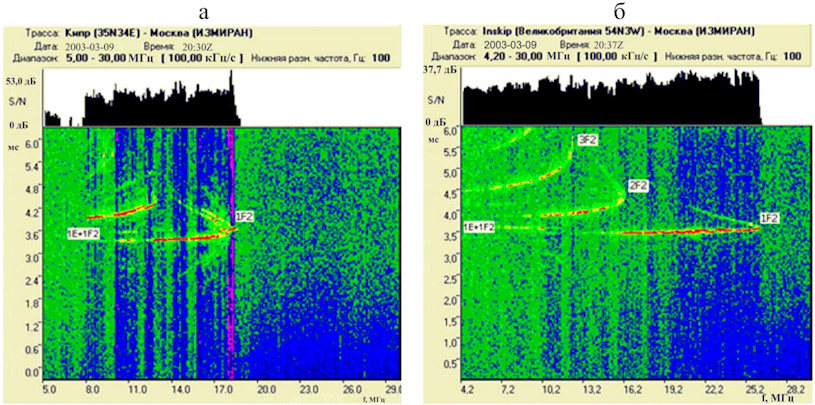The image size is (815, 405).
Task: Click the frequency tick '17.0' in panel а
Action: click(224, 388)
